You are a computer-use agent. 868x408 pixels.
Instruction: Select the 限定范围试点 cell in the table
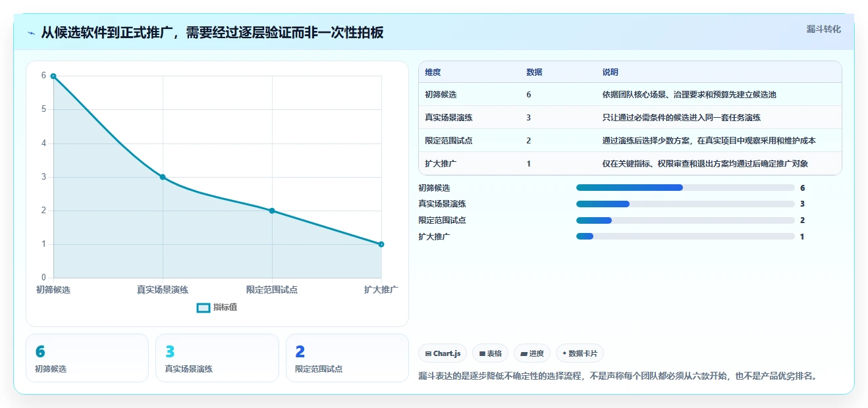[449, 141]
